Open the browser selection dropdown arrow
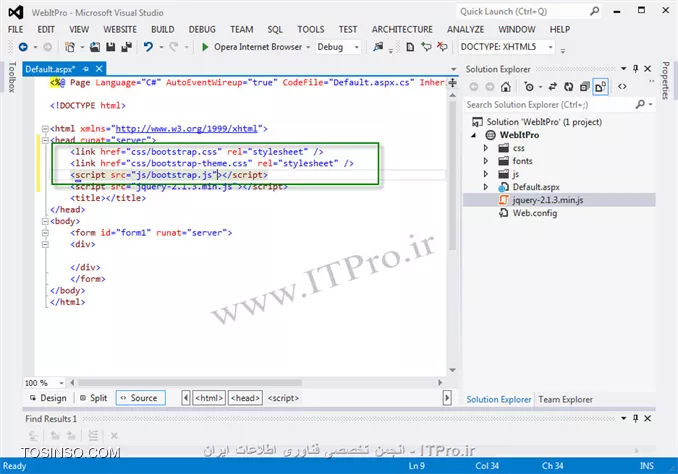This screenshot has width=678, height=474. [x=308, y=47]
